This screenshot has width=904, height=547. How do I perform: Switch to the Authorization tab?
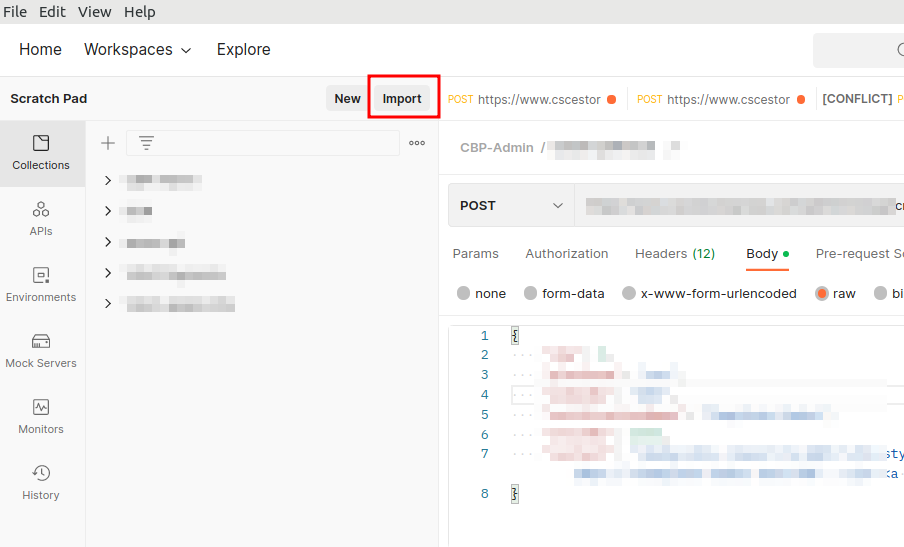(566, 254)
